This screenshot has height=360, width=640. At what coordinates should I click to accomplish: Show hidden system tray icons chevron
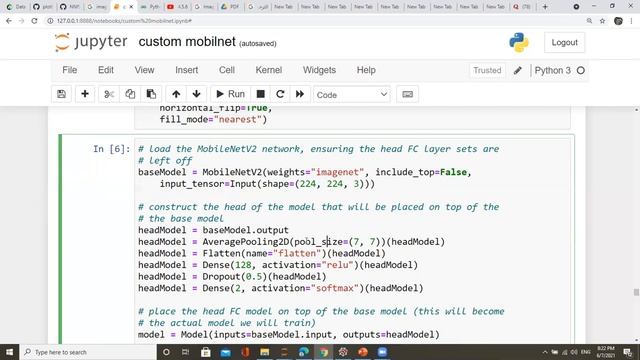coord(544,352)
